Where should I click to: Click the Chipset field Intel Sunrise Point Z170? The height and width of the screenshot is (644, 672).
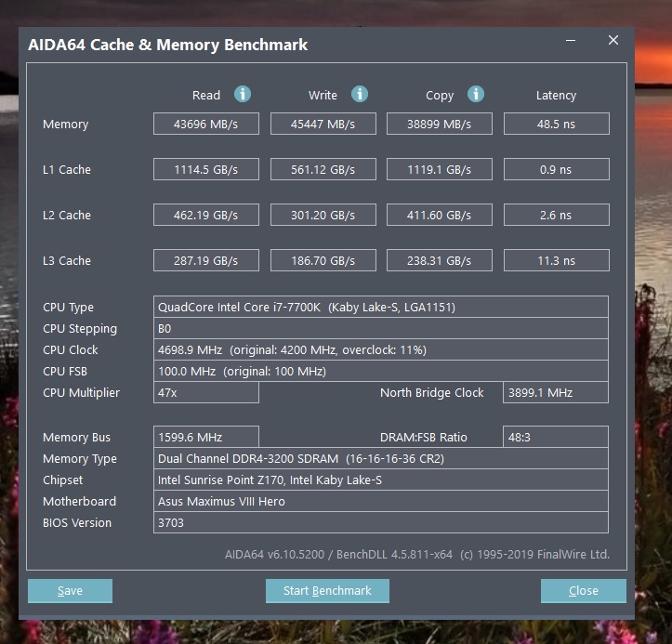pyautogui.click(x=380, y=480)
